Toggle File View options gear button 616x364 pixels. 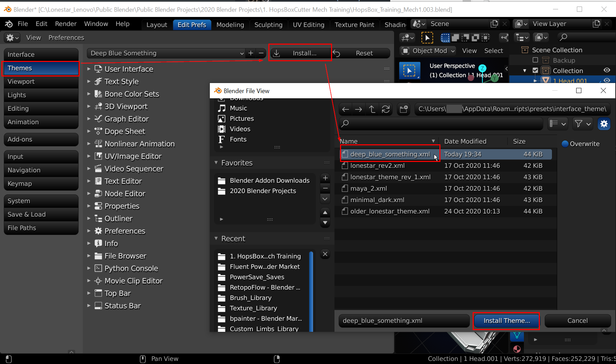604,124
